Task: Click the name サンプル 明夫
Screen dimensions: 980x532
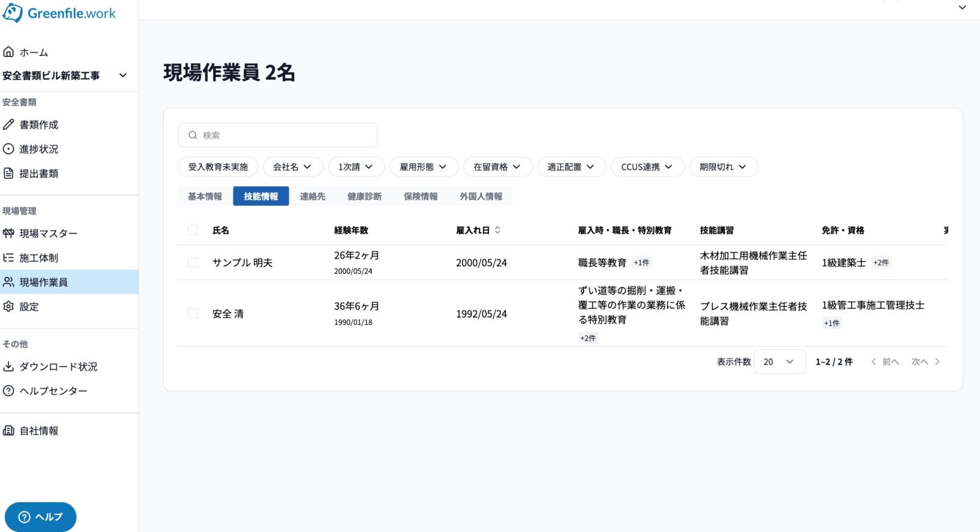Action: (x=242, y=262)
